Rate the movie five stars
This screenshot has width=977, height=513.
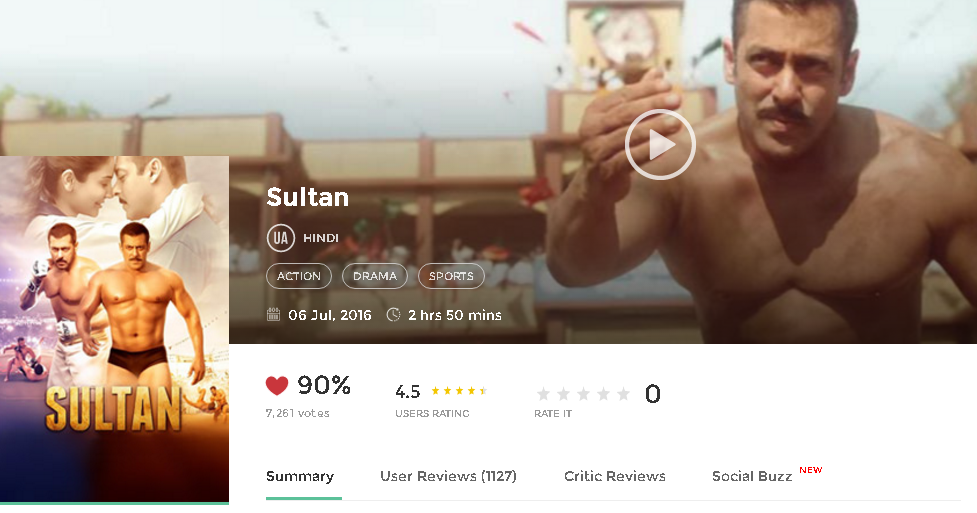pyautogui.click(x=623, y=394)
